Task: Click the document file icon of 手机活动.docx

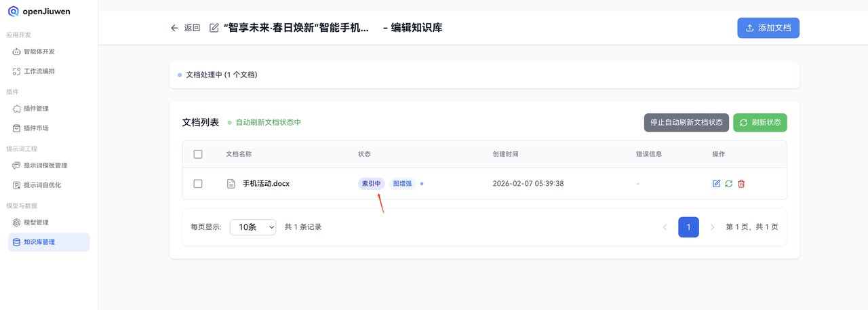Action: 231,184
